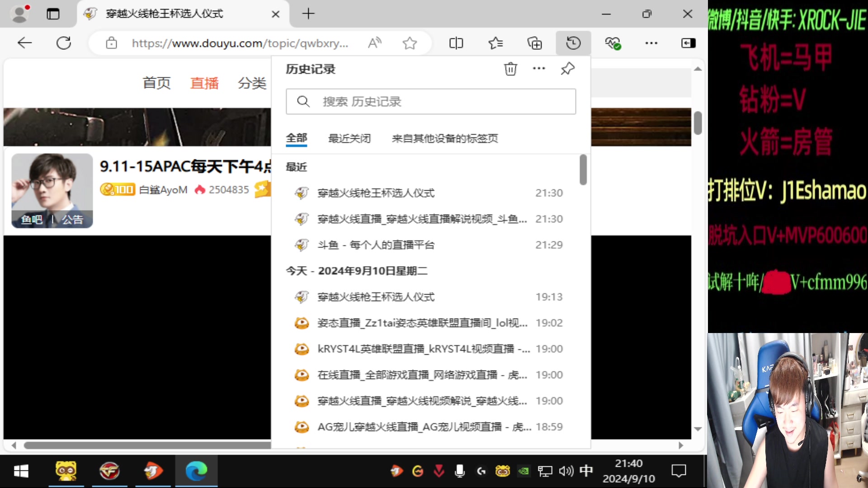Click the microphone tray icon
The width and height of the screenshot is (868, 488).
click(x=460, y=471)
